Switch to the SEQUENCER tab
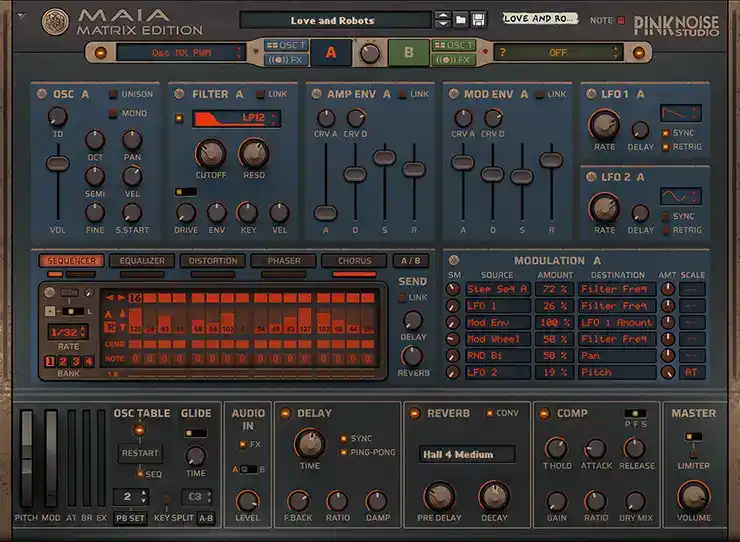The height and width of the screenshot is (542, 740). [x=71, y=261]
